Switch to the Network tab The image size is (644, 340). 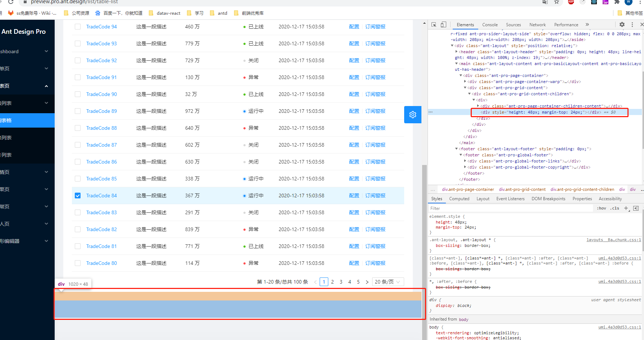(x=538, y=25)
